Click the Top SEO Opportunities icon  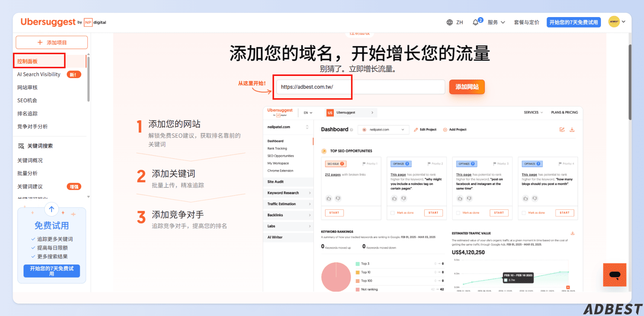click(x=324, y=151)
